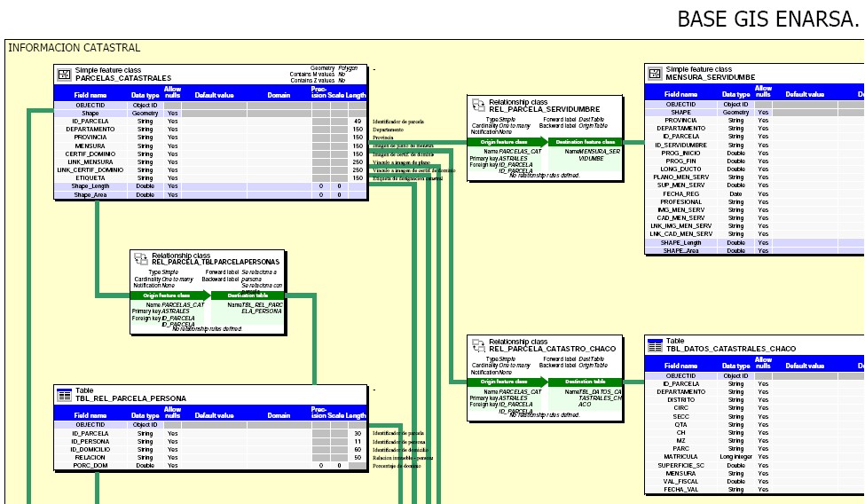Select the INFORMACION CATASTRAL heading
Image resolution: width=865 pixels, height=504 pixels.
click(74, 48)
